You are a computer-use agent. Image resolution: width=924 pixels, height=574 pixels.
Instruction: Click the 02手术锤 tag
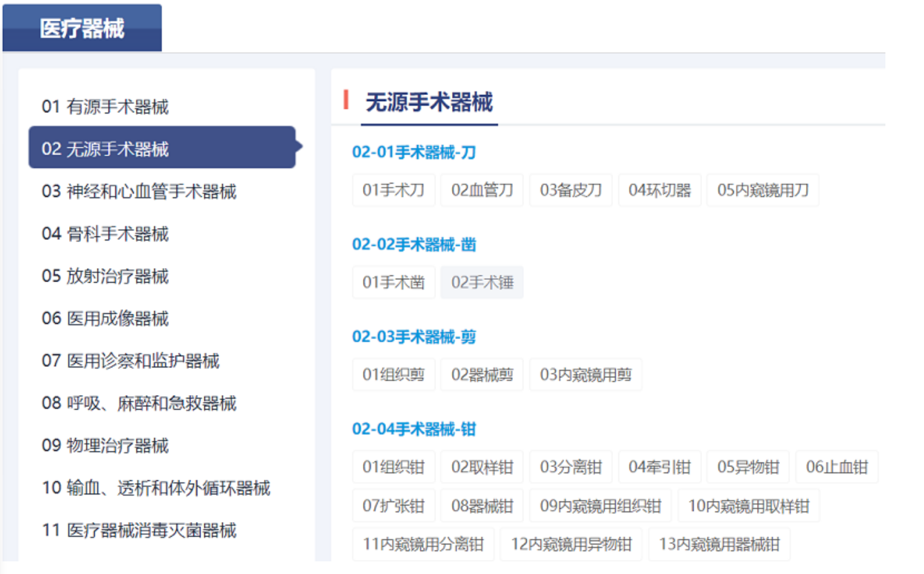pyautogui.click(x=482, y=283)
